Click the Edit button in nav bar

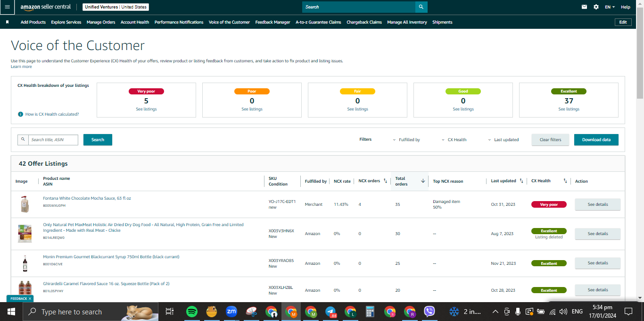tap(623, 22)
